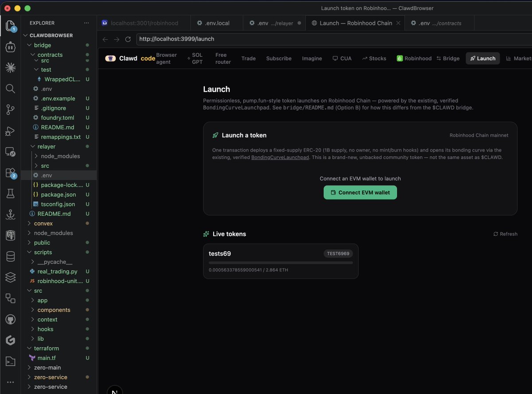The width and height of the screenshot is (532, 394).
Task: Open real_trading.py in the explorer
Action: coord(57,271)
